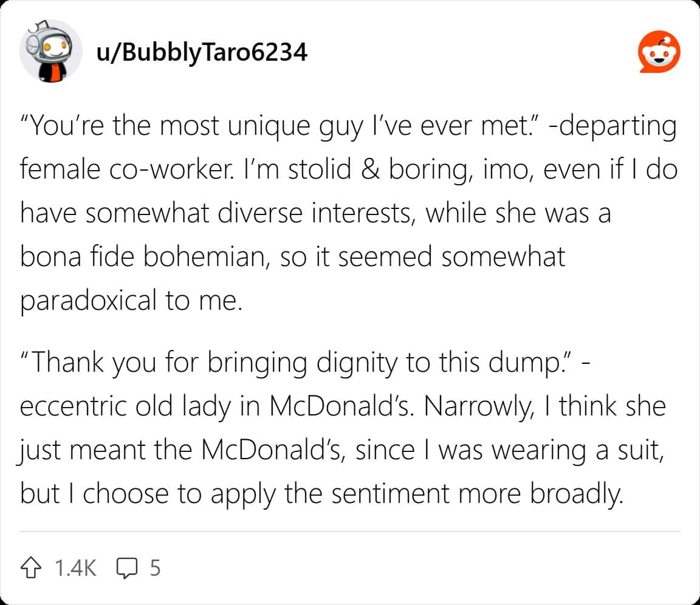Click the 1.4K upvote count

coord(75,568)
